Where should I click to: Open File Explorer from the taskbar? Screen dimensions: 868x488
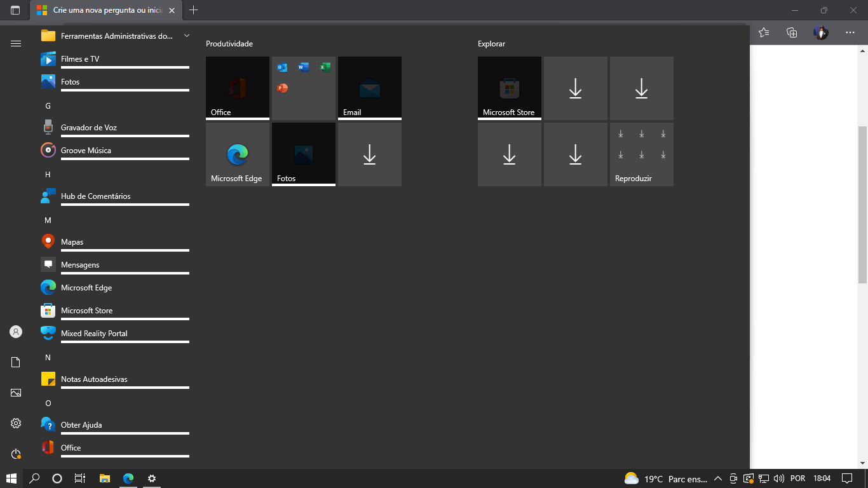[x=105, y=478]
